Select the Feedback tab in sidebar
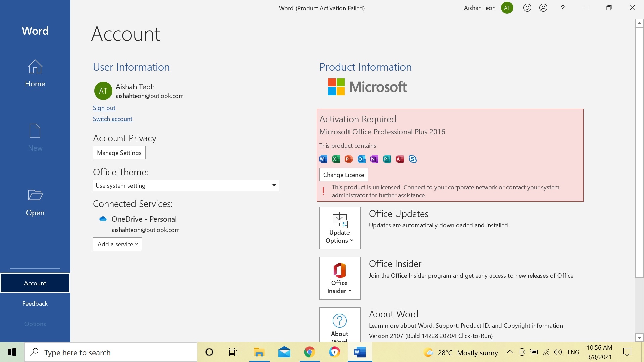The width and height of the screenshot is (644, 362). pyautogui.click(x=35, y=303)
